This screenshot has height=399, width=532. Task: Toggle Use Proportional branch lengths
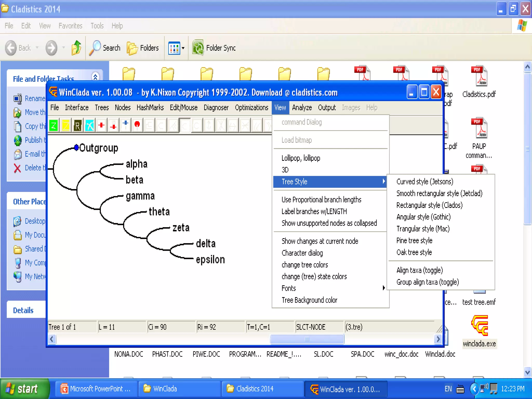321,199
